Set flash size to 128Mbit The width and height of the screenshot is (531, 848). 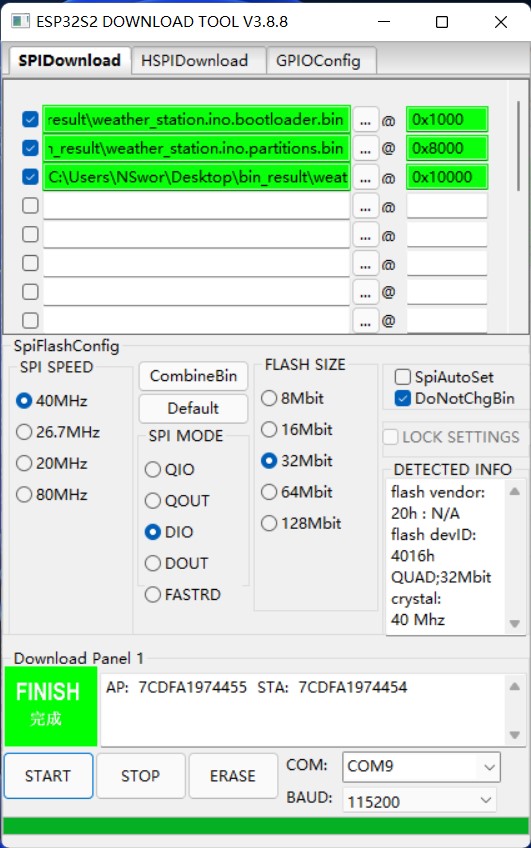point(301,523)
